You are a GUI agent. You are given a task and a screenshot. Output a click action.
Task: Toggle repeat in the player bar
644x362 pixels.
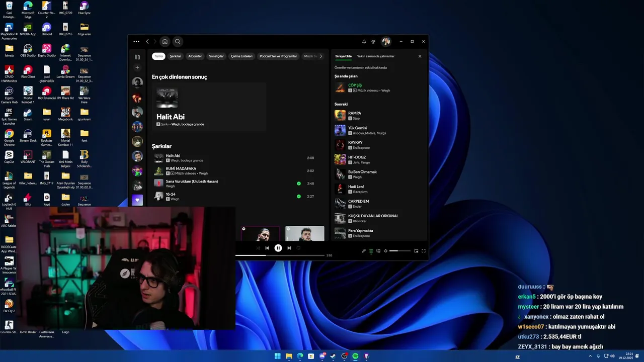click(298, 248)
